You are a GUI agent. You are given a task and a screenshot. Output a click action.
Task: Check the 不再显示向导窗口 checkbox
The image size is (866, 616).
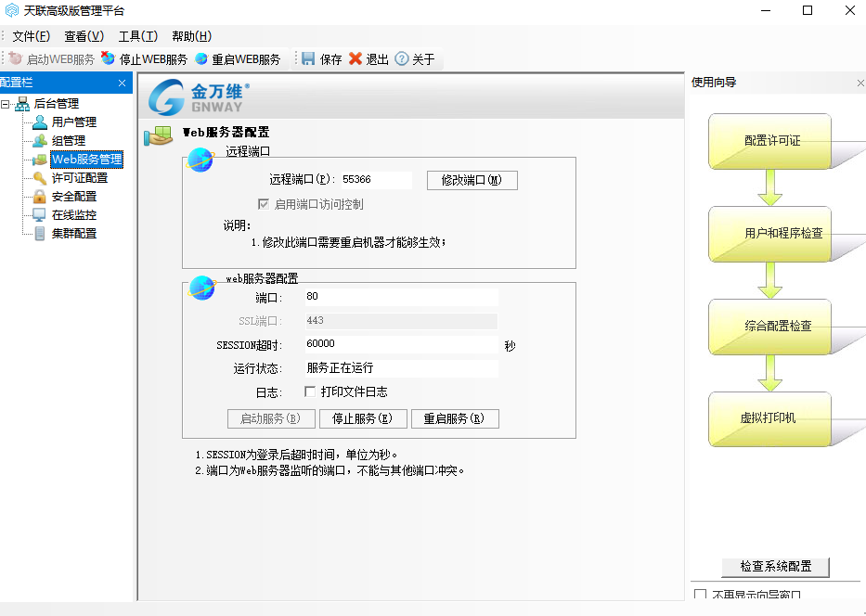pyautogui.click(x=701, y=595)
